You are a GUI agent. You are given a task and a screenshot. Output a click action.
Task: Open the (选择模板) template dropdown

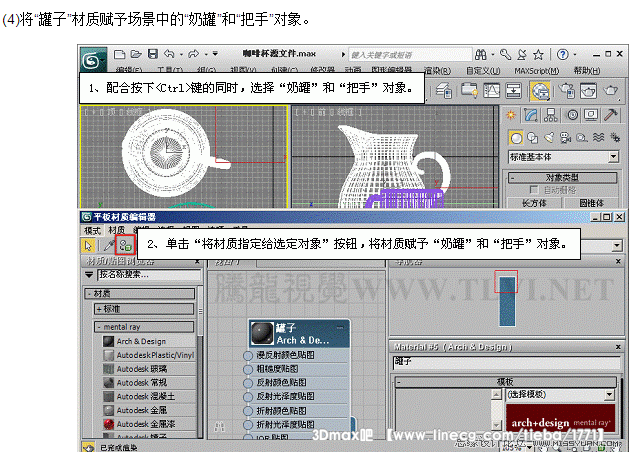[x=561, y=395]
